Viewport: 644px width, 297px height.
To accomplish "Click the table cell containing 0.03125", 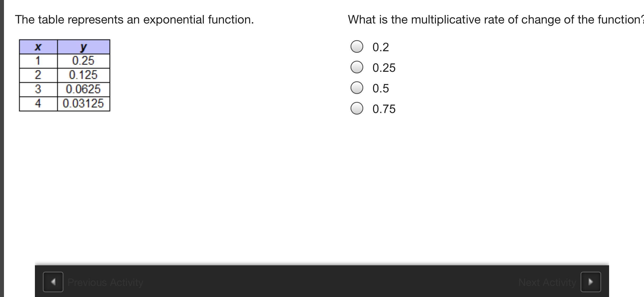I will 83,104.
